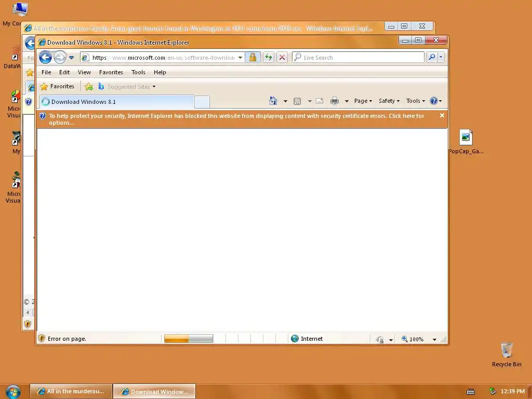Viewport: 532px width, 399px height.
Task: Click the Start button
Action: (13, 392)
